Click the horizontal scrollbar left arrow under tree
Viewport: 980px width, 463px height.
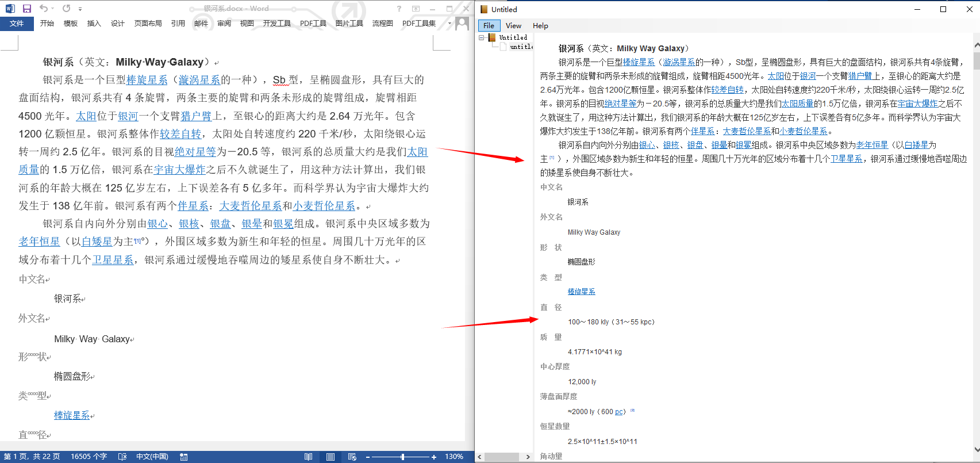[480, 457]
